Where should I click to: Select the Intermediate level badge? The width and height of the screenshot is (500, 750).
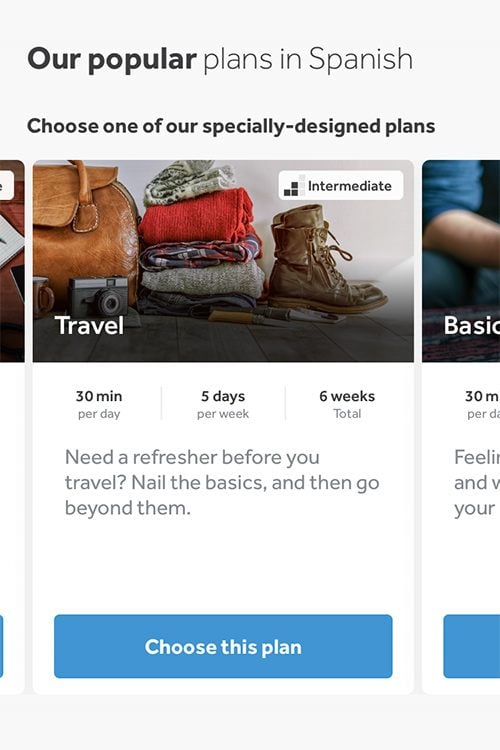[341, 186]
